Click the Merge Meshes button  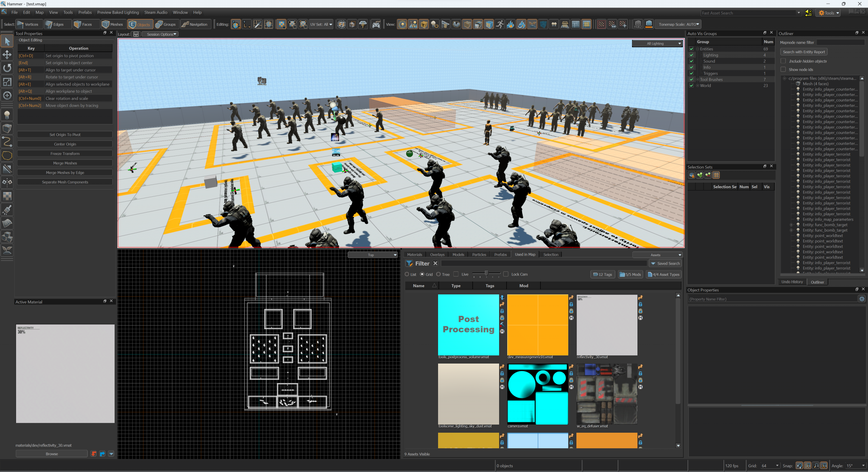tap(65, 163)
